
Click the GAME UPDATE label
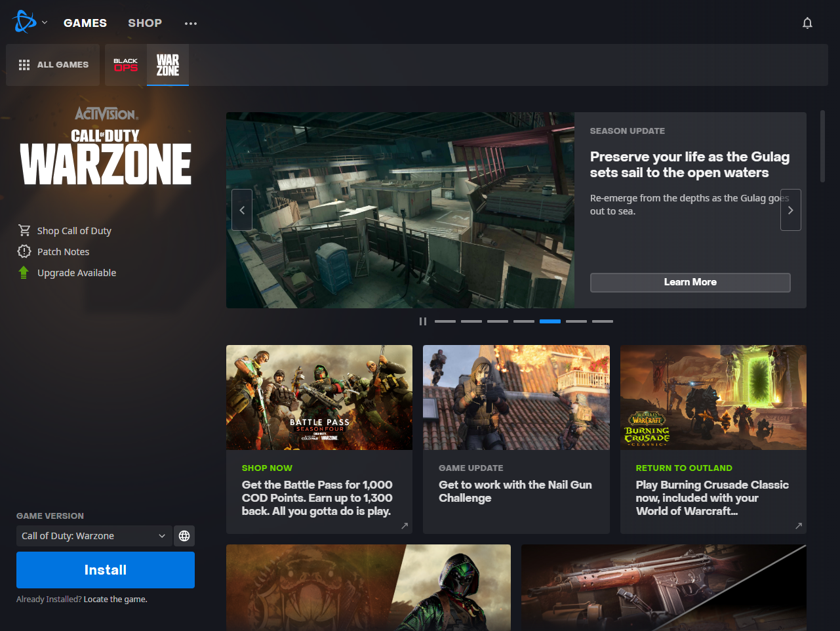[x=471, y=468]
